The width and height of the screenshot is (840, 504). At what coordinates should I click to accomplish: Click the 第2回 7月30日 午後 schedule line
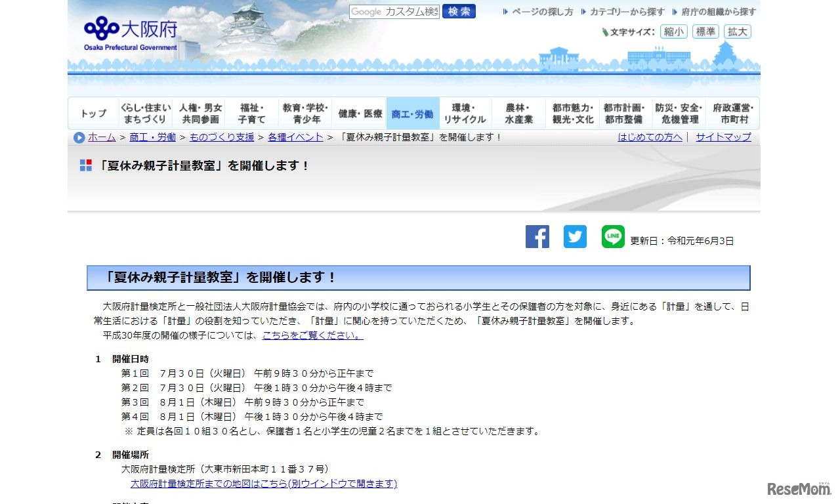point(257,388)
